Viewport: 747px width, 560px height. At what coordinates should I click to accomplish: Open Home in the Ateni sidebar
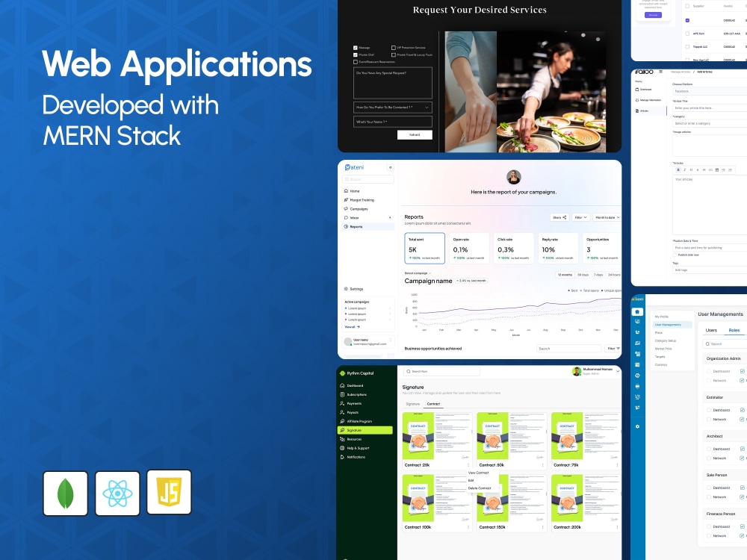coord(352,191)
